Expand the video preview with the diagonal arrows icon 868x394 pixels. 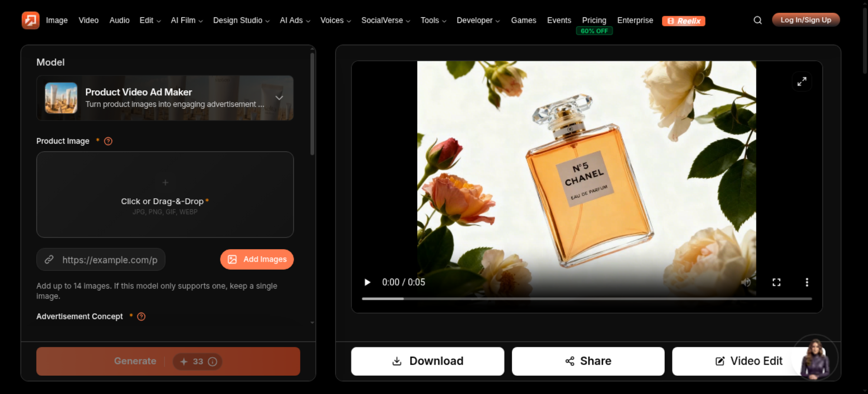[802, 82]
